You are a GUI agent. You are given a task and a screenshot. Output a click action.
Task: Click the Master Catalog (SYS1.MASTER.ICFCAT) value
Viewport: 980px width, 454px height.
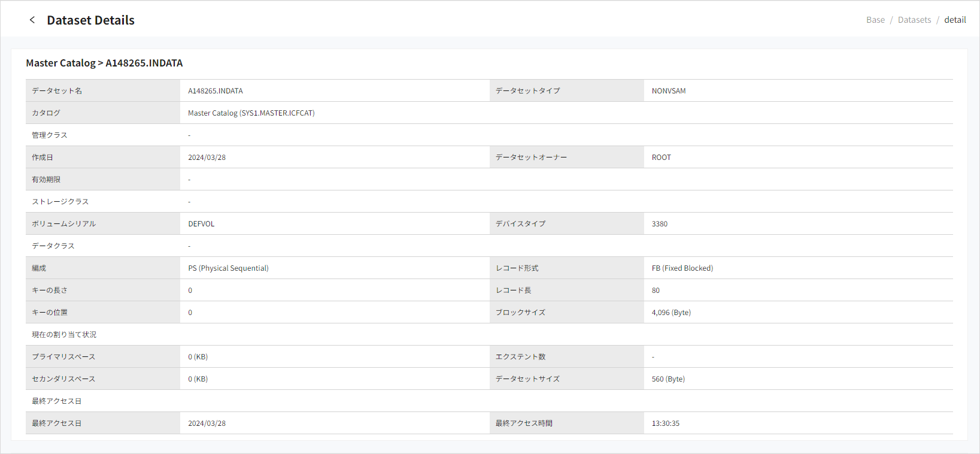pyautogui.click(x=251, y=113)
